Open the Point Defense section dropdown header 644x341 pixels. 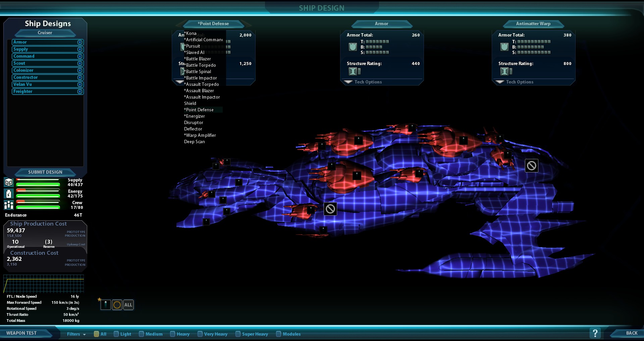pos(213,24)
